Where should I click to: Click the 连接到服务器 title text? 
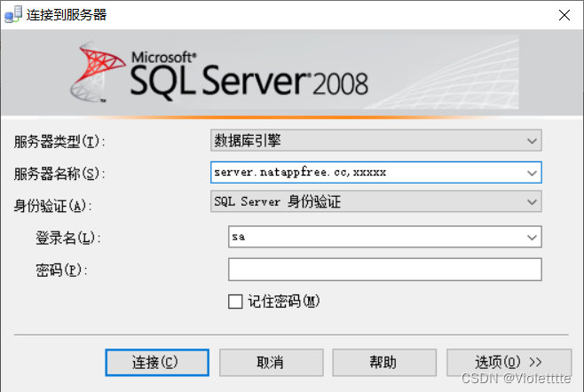click(67, 15)
